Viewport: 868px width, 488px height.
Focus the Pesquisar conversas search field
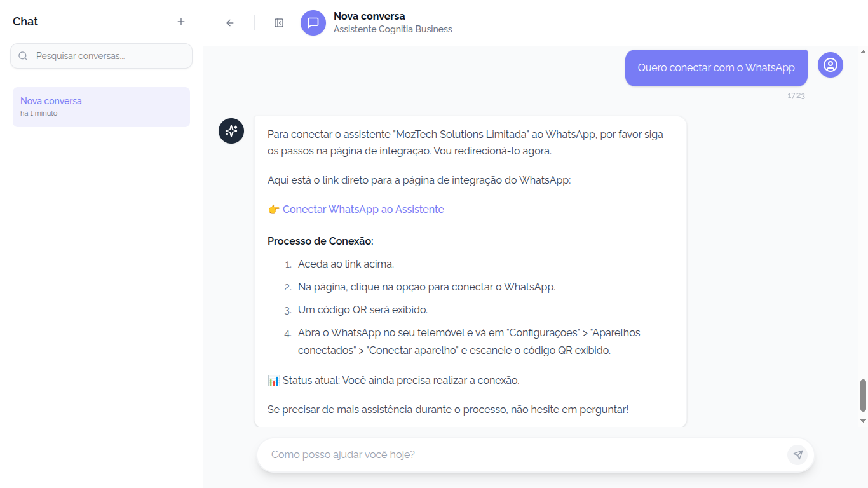pos(108,56)
